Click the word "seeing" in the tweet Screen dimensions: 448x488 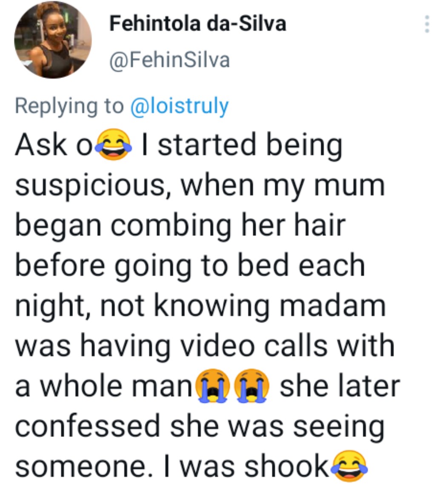coord(338,427)
